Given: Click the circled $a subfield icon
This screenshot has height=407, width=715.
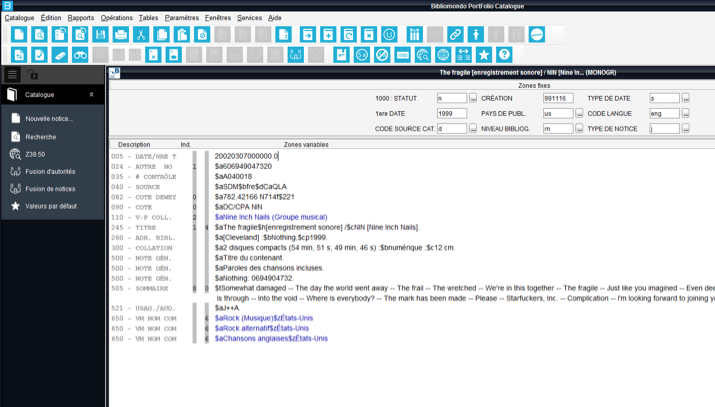Looking at the screenshot, I should point(362,55).
